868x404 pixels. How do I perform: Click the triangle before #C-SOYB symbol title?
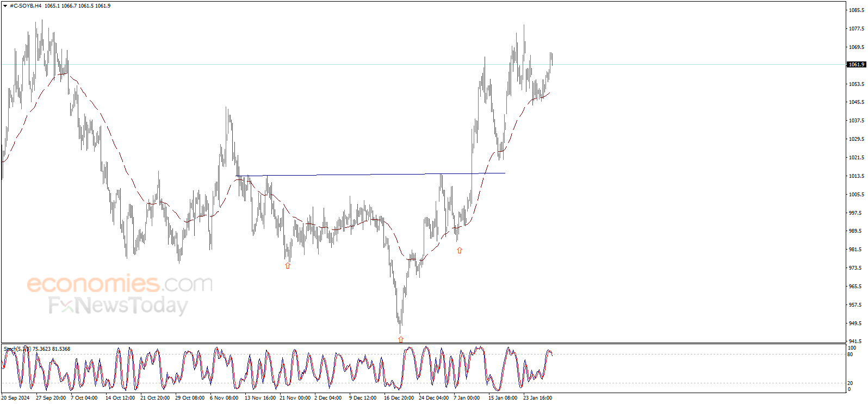(5, 6)
